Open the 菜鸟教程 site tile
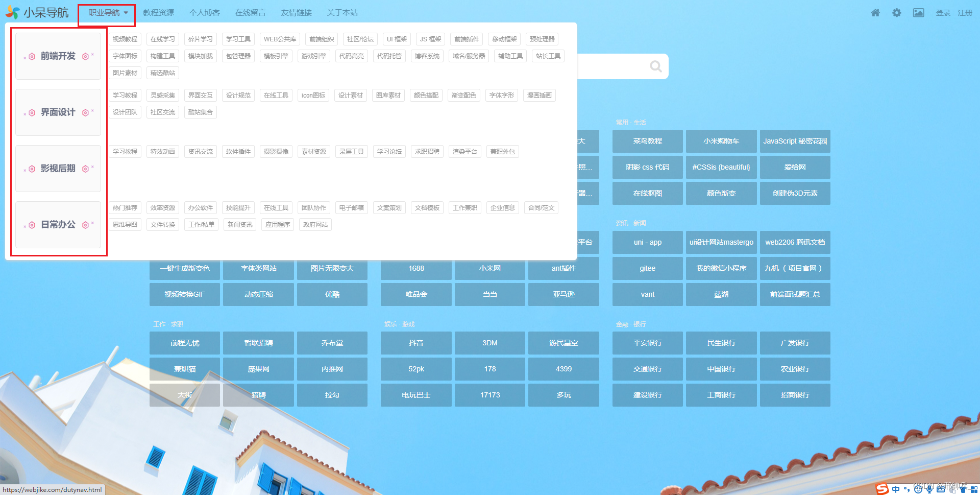Image resolution: width=980 pixels, height=495 pixels. (648, 141)
